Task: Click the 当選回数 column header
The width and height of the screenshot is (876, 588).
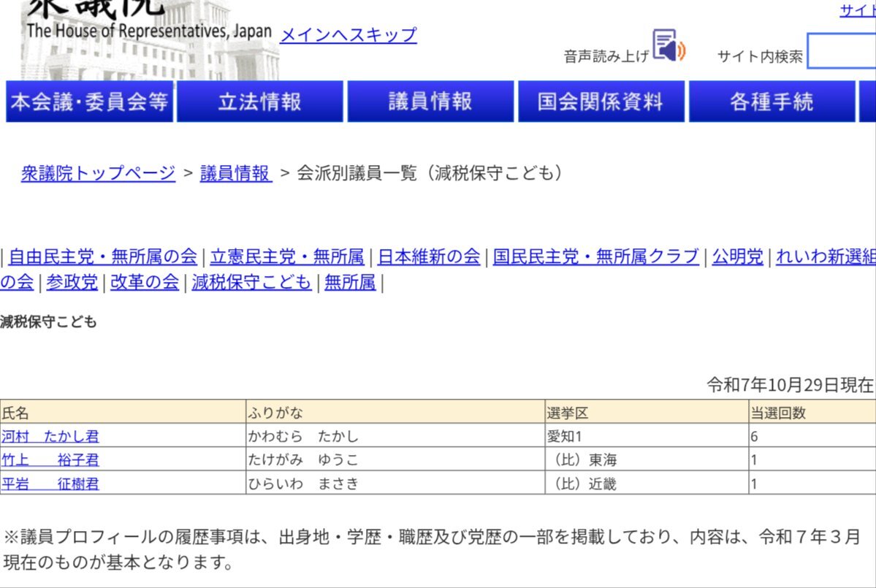Action: click(x=812, y=412)
